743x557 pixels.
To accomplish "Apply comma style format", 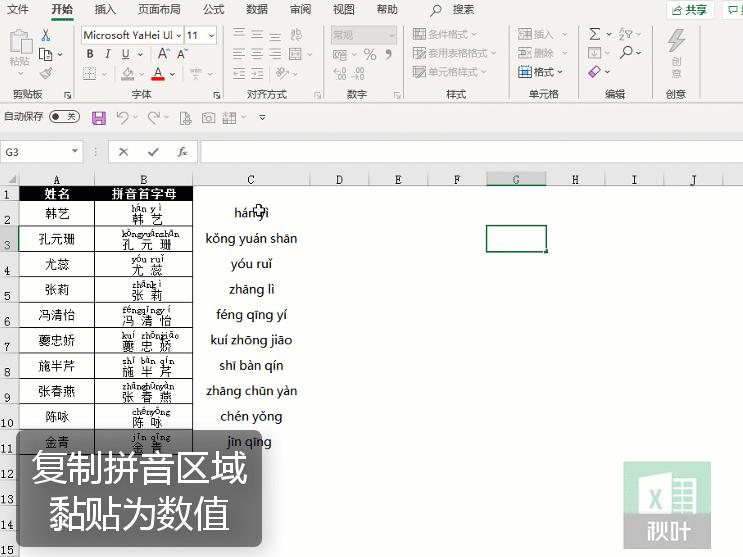I will (x=389, y=54).
